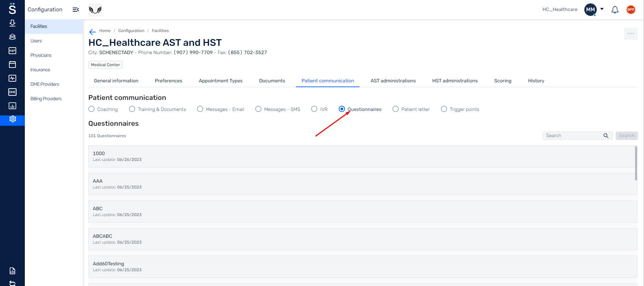The image size is (644, 286).
Task: Click the MM user avatar
Action: coord(591,10)
